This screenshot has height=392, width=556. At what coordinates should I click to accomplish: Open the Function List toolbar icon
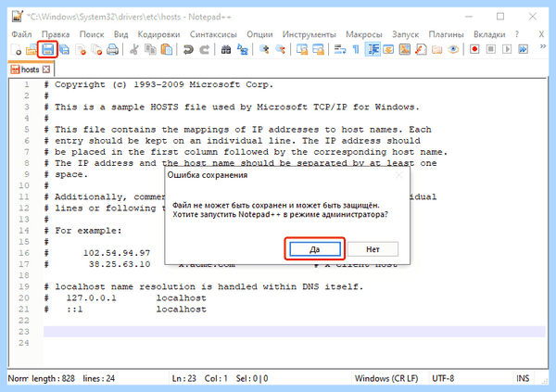[x=421, y=49]
